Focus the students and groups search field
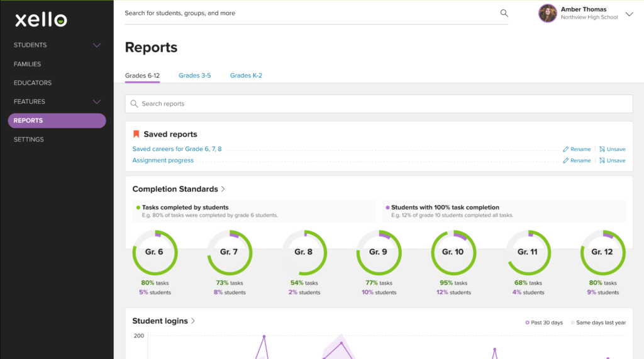 coord(316,14)
